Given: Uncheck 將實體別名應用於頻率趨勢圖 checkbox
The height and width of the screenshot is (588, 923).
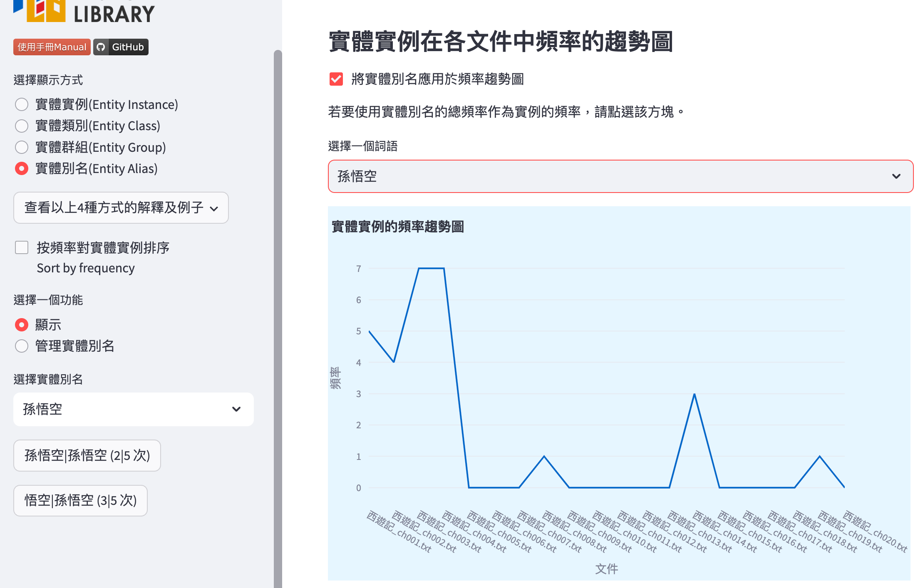Looking at the screenshot, I should coord(336,79).
